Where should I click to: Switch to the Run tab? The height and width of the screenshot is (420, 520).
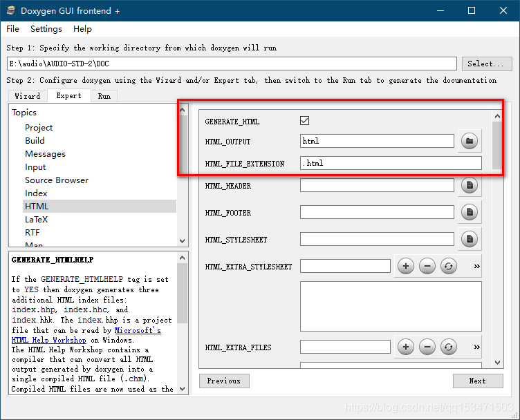[104, 96]
